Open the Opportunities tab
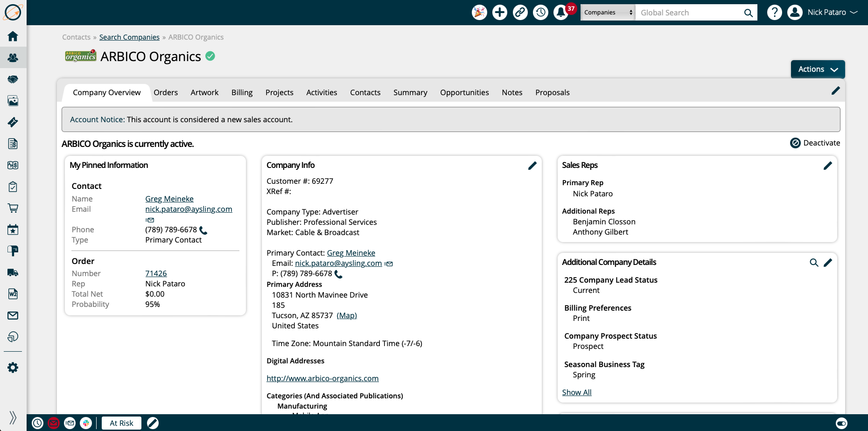The image size is (868, 431). point(464,92)
